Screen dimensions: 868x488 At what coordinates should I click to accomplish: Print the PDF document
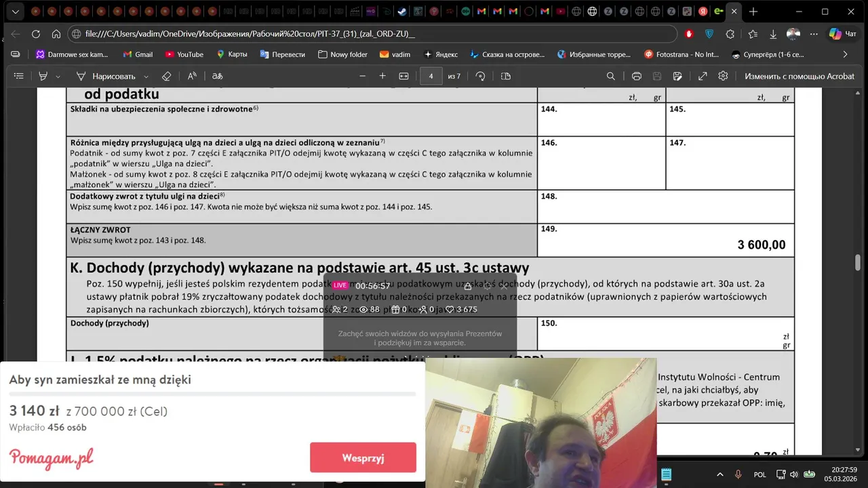637,77
